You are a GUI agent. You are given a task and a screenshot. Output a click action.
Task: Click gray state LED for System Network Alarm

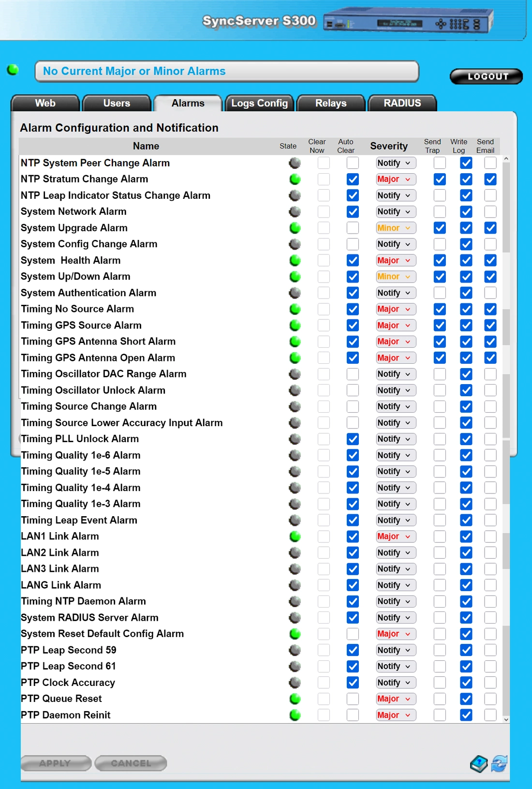click(295, 212)
